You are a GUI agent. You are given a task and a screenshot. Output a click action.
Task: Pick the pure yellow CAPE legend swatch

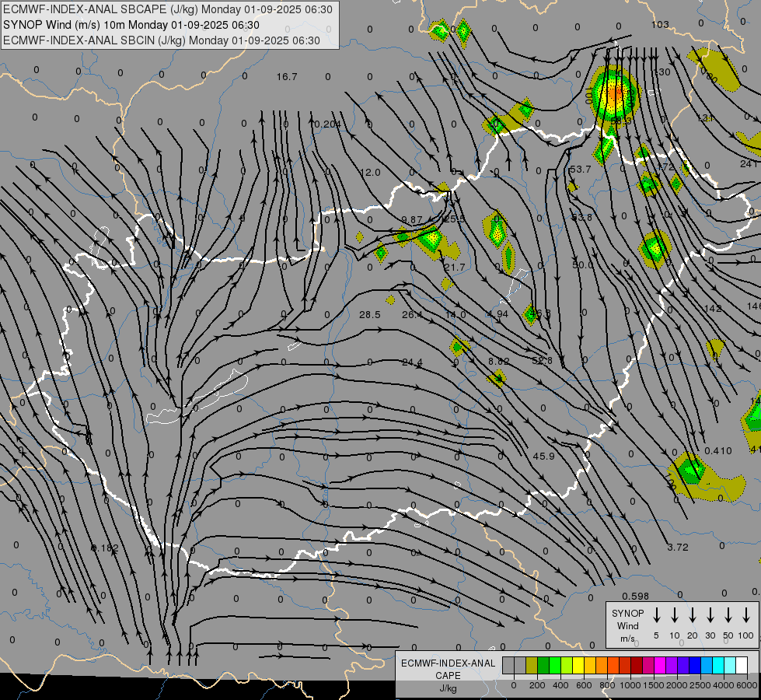point(578,665)
